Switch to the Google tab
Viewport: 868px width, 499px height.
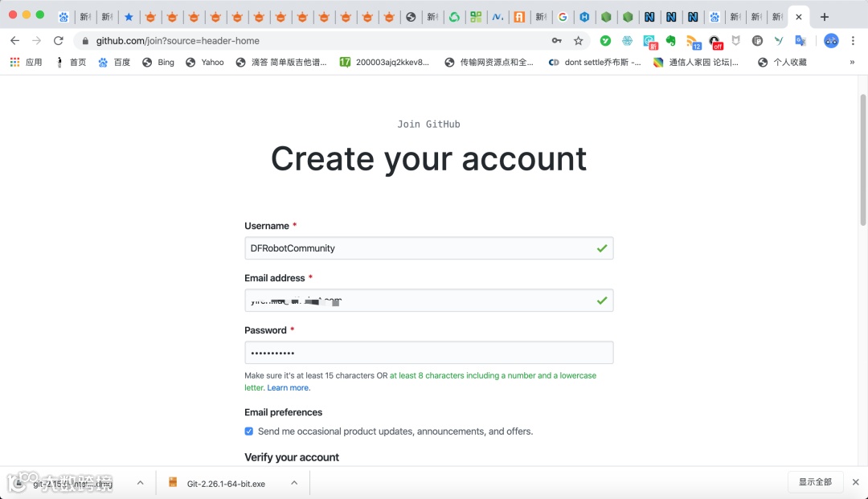[x=563, y=17]
